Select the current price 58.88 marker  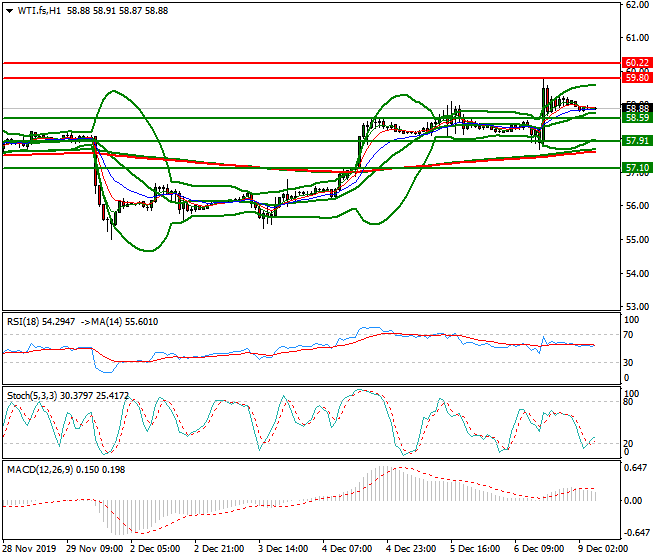(x=637, y=108)
